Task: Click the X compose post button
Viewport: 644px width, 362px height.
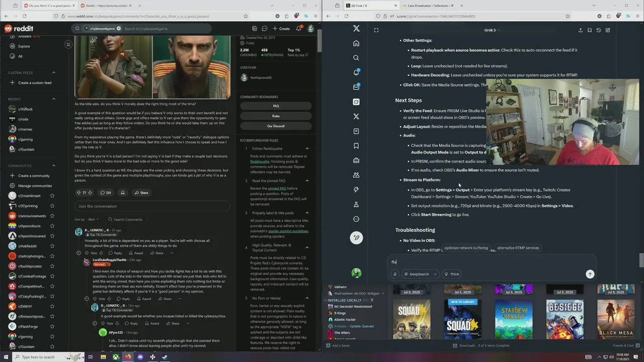Action: (356, 238)
